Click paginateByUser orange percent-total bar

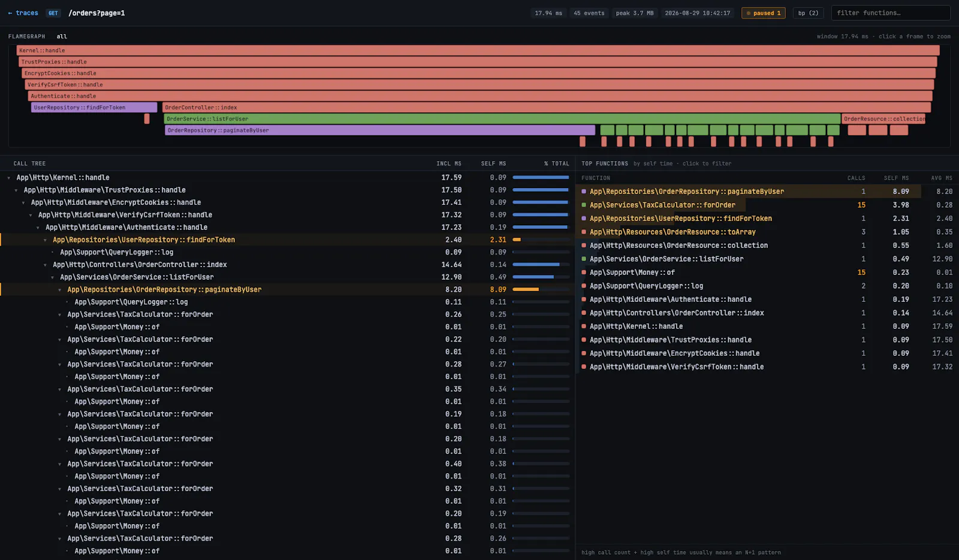tap(526, 290)
